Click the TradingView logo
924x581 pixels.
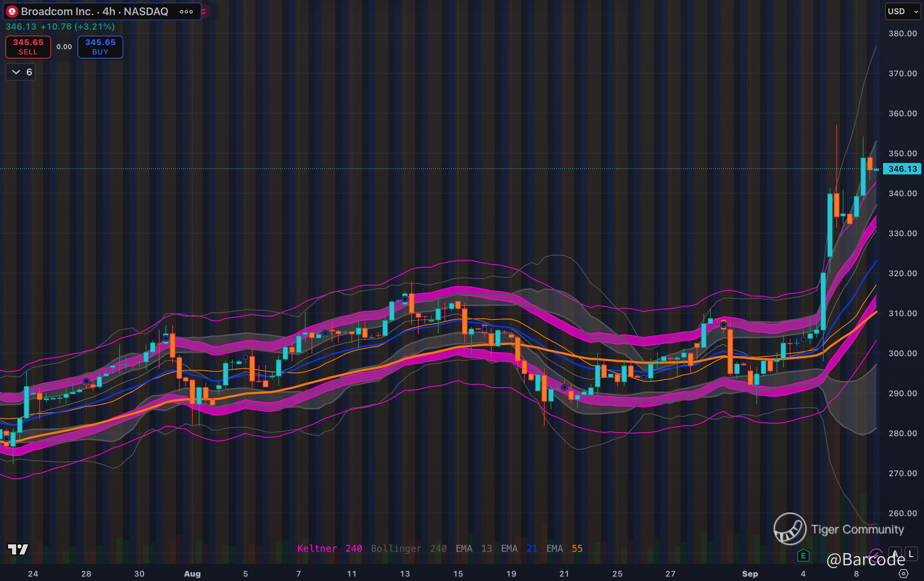(x=18, y=549)
